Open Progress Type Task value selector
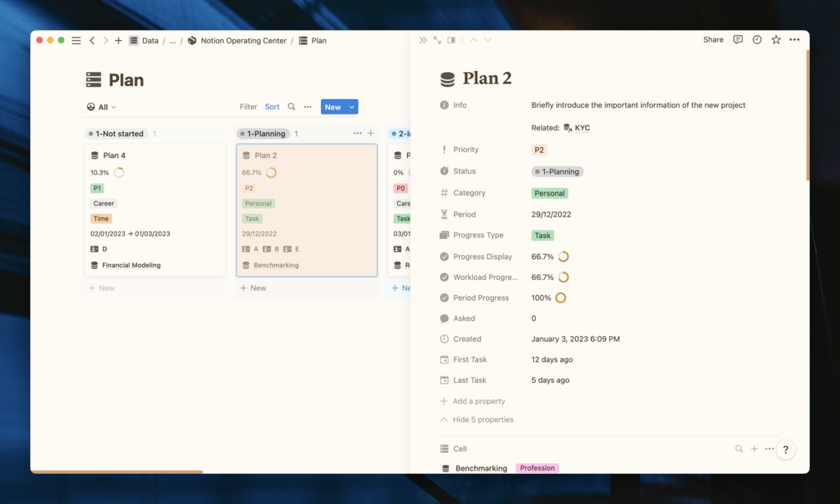Image resolution: width=840 pixels, height=504 pixels. click(x=542, y=236)
